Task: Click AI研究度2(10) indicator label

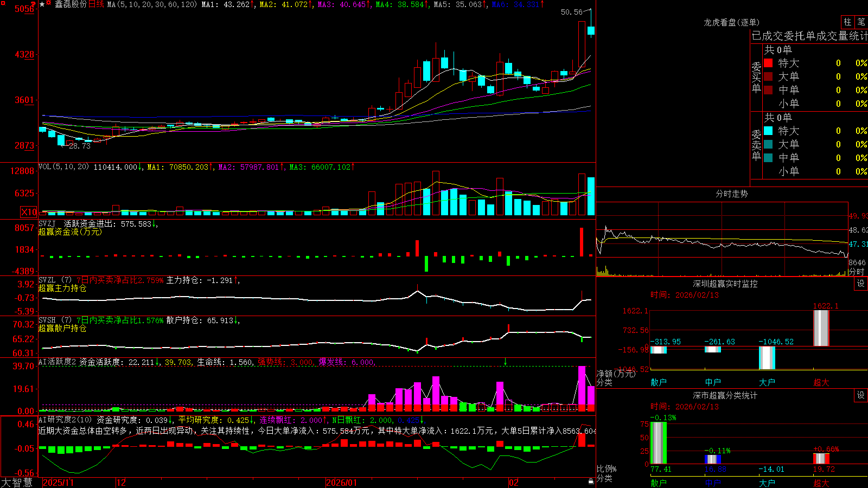Action: pyautogui.click(x=66, y=420)
